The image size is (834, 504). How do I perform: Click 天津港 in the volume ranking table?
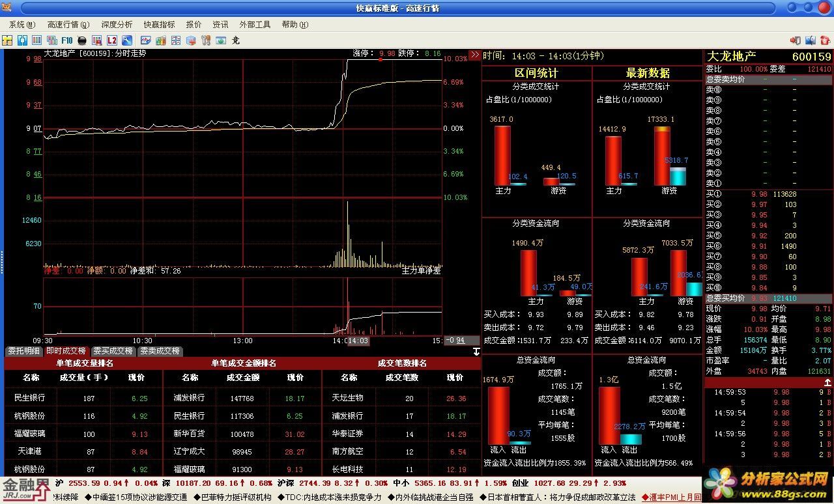tap(29, 451)
